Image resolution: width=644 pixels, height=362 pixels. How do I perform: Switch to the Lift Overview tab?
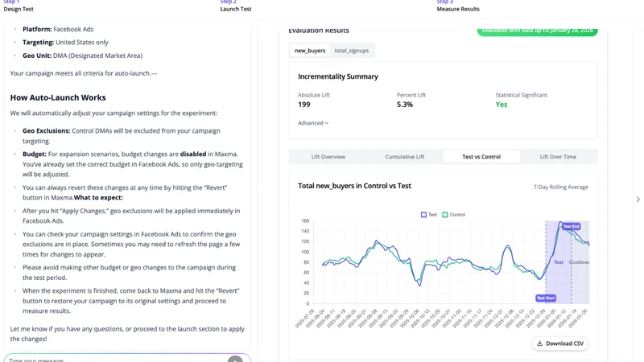point(328,157)
